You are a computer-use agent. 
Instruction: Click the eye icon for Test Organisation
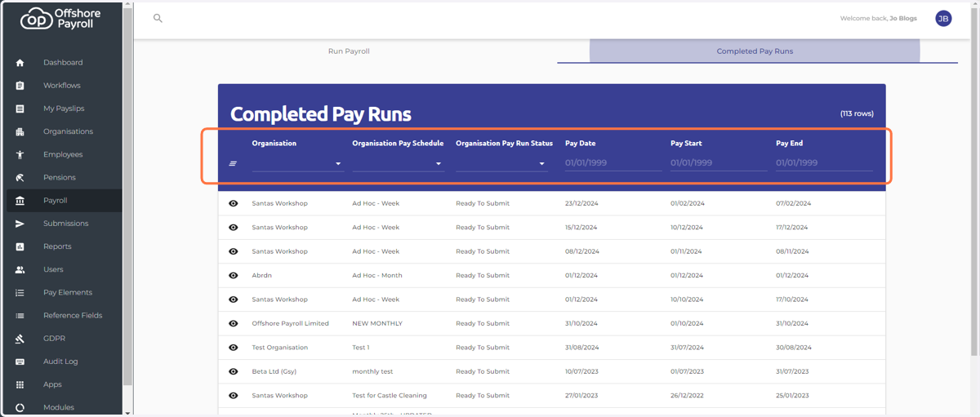[x=234, y=348]
